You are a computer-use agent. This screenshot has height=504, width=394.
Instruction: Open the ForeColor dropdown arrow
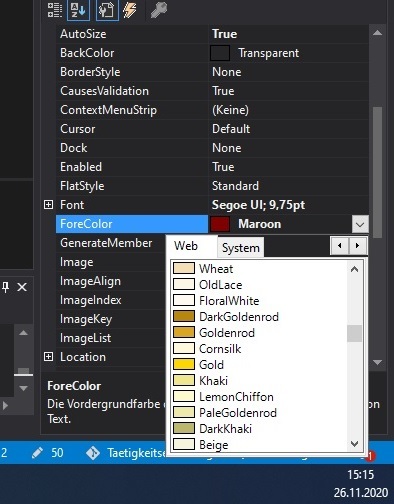(x=360, y=224)
